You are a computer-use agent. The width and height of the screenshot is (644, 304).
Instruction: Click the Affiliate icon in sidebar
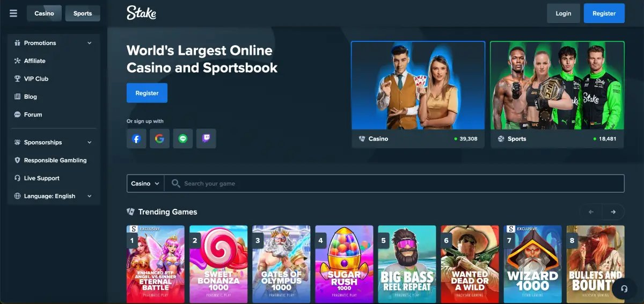[18, 61]
